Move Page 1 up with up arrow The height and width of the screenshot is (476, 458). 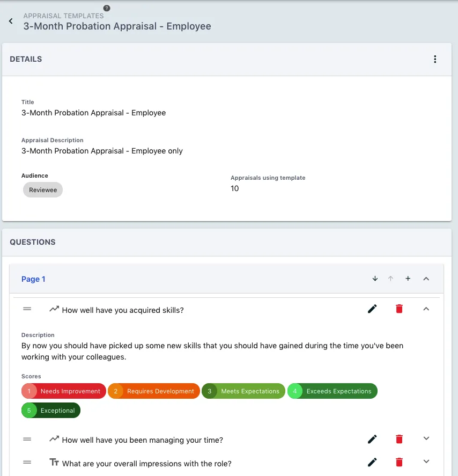[x=390, y=279]
